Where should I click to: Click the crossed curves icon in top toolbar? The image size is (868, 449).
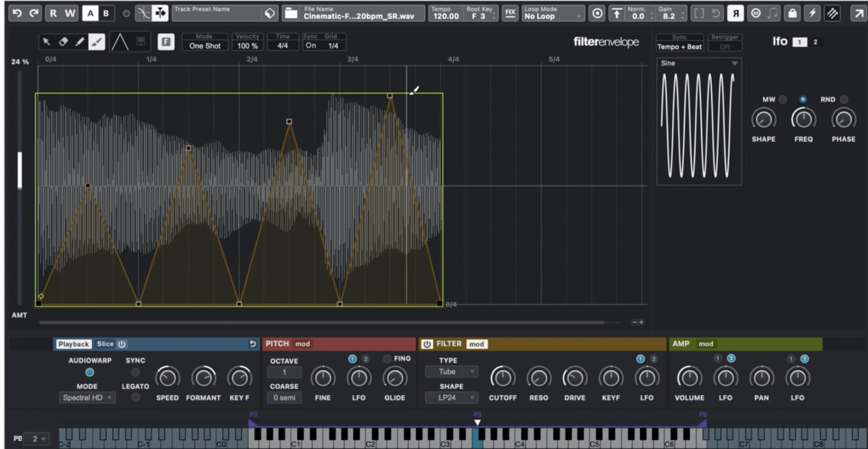click(143, 13)
